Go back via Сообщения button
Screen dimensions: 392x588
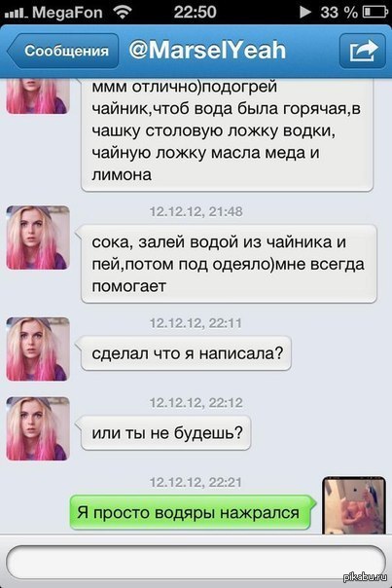pyautogui.click(x=62, y=51)
